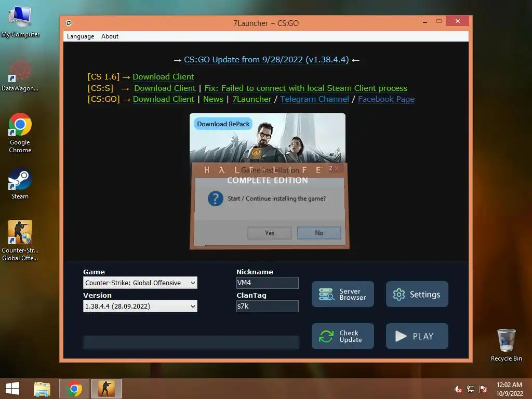
Task: Open the 7Launcher link
Action: tap(252, 99)
